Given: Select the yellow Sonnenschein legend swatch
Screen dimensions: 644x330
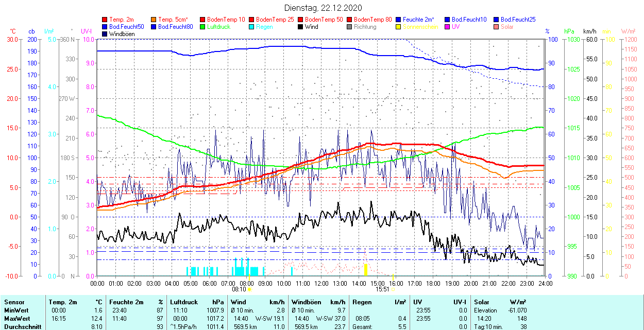Looking at the screenshot, I should click(x=398, y=27).
